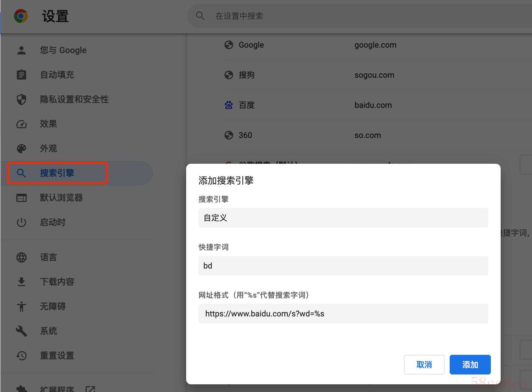Click the 搜索引擎 name field containing 自定义
The height and width of the screenshot is (392, 532).
(x=343, y=218)
